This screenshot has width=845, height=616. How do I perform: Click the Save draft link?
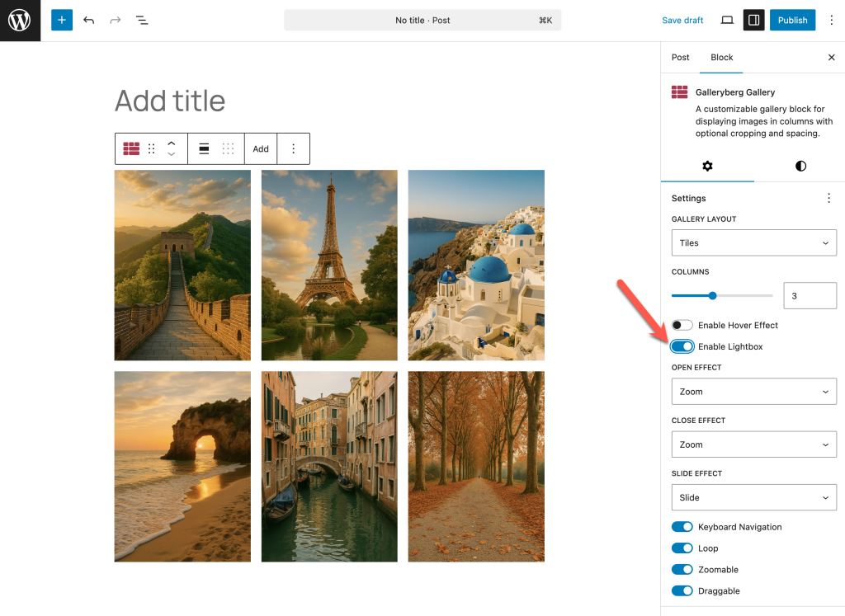(682, 20)
